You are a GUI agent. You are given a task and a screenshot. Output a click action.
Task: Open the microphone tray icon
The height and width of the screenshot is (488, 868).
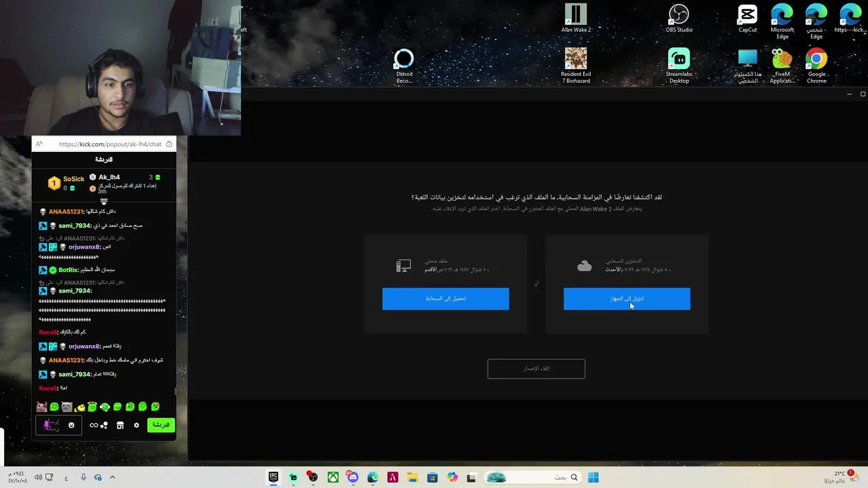83,477
